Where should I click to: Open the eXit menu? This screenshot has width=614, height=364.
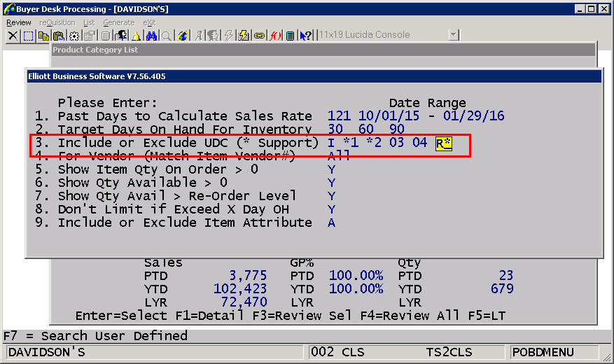pos(149,22)
